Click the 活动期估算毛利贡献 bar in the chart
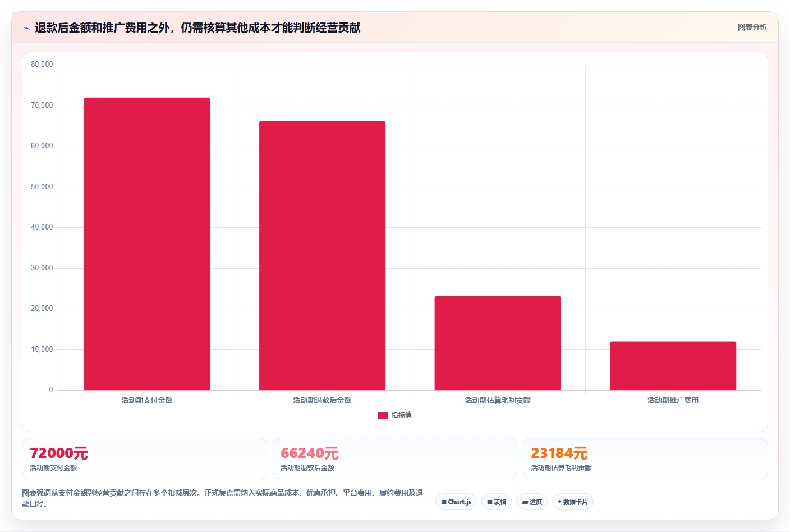 click(498, 343)
